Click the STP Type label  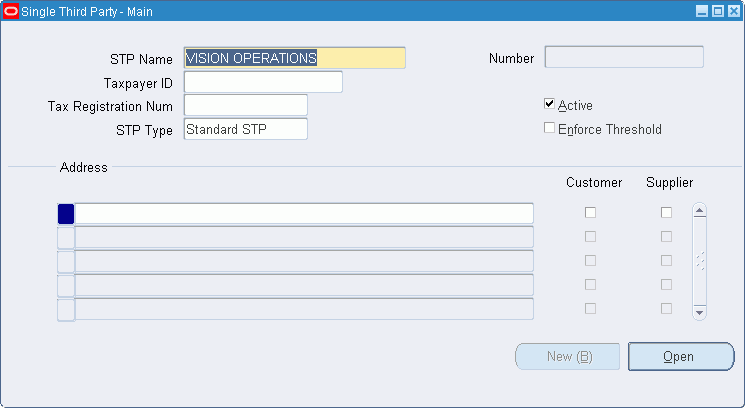[144, 130]
